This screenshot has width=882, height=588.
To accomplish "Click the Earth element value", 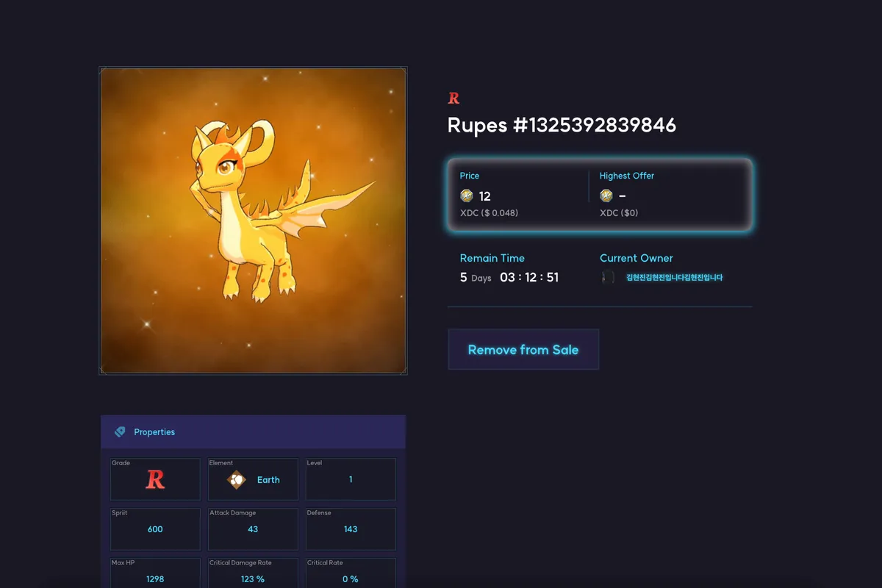I will [x=268, y=480].
